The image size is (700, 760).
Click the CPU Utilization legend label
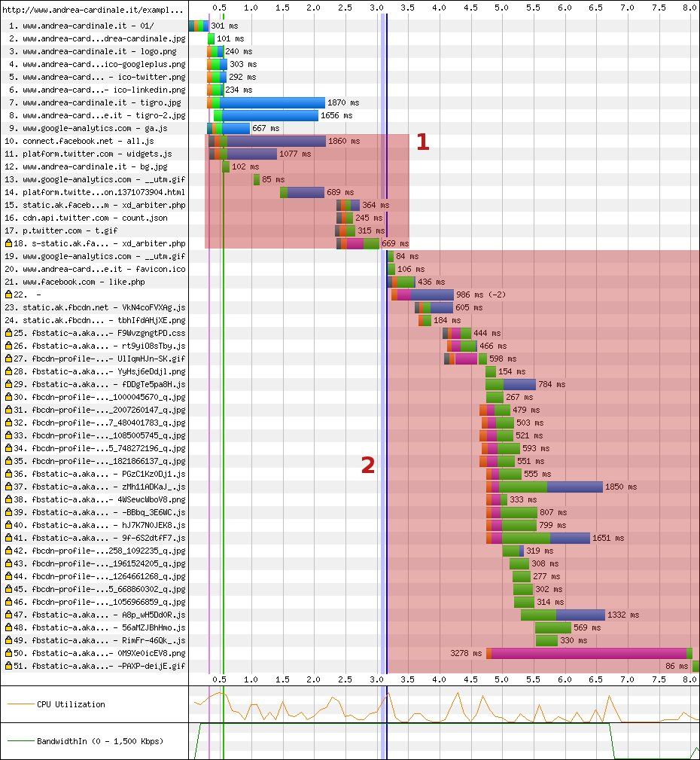pyautogui.click(x=71, y=704)
